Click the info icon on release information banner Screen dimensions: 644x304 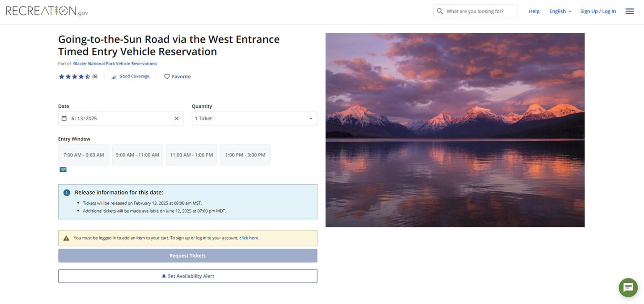(x=66, y=192)
